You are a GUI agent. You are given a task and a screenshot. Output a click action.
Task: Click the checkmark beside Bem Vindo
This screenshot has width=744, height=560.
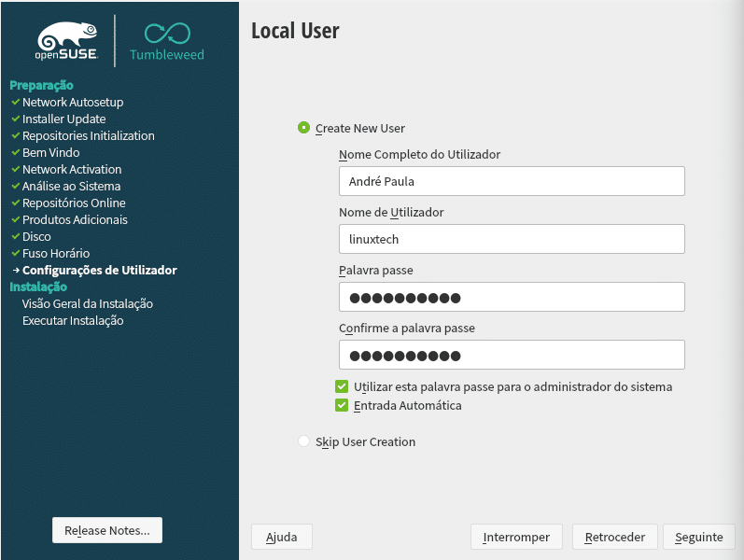(x=16, y=152)
